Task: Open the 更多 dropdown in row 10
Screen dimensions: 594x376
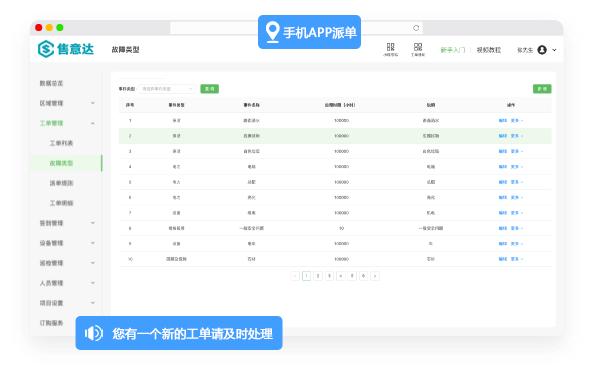Action: (517, 259)
